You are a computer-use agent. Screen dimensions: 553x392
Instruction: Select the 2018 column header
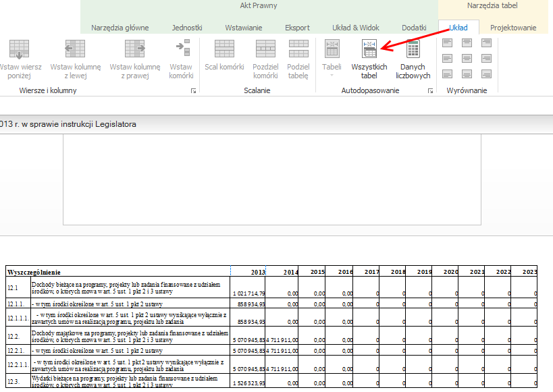coord(392,271)
